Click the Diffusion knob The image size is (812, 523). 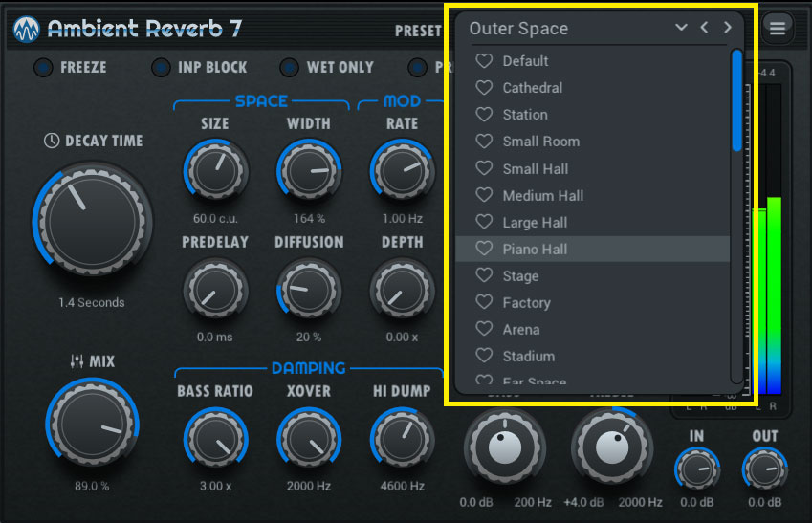(309, 290)
